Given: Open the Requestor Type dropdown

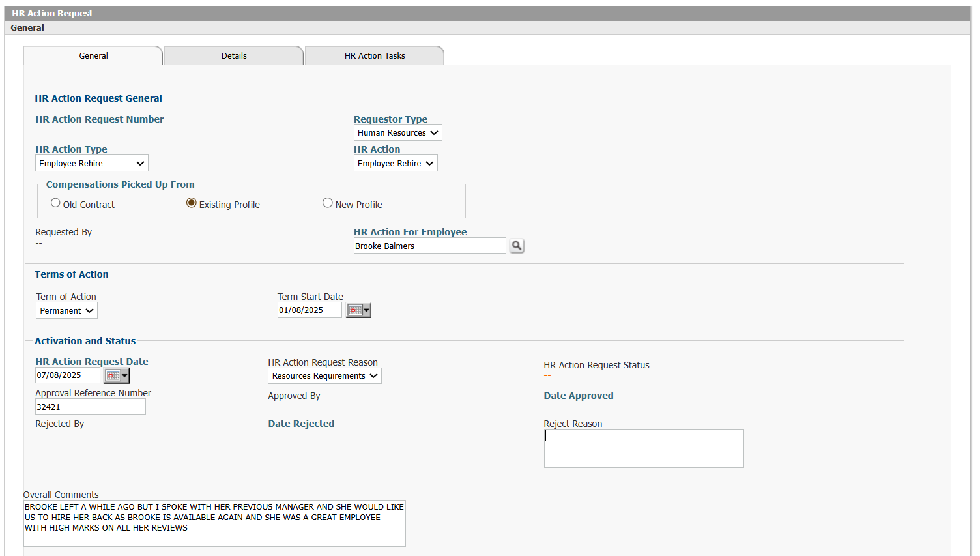Looking at the screenshot, I should [x=397, y=133].
